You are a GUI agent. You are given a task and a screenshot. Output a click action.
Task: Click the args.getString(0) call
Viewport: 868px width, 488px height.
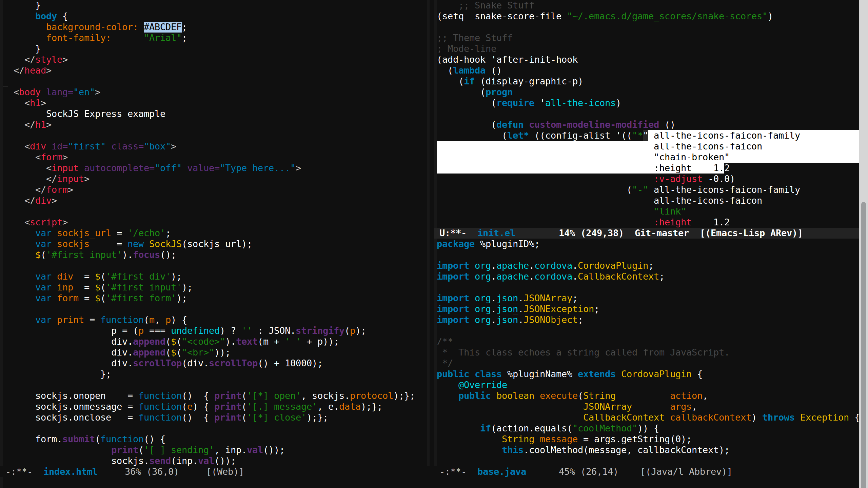click(640, 439)
